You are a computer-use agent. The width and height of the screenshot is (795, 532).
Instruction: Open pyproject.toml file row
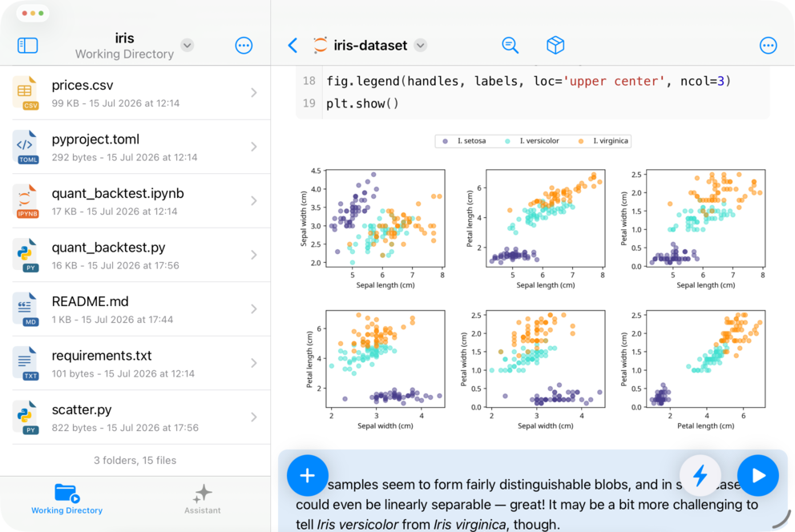click(x=135, y=147)
